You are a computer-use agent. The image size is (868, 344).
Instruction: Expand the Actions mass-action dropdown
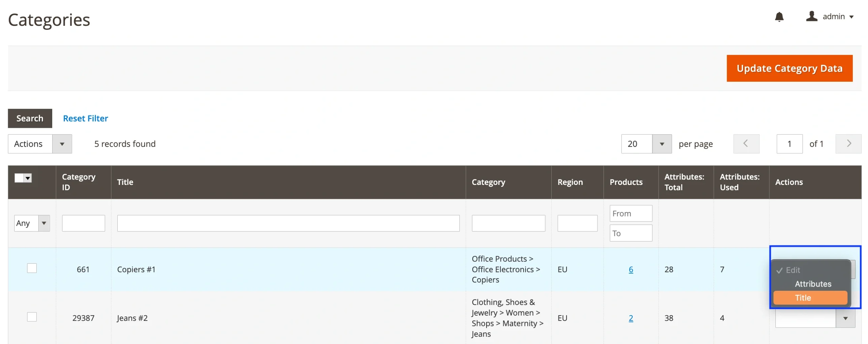coord(62,144)
